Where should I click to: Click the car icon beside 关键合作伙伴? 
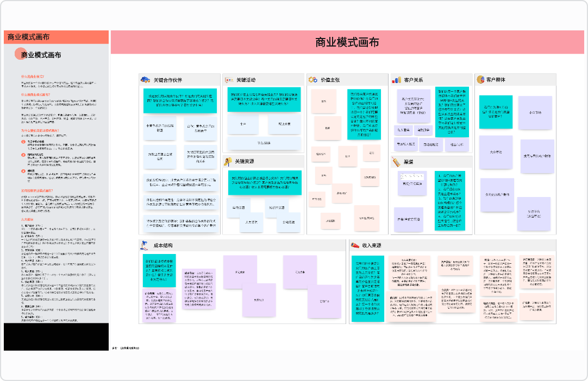(145, 79)
